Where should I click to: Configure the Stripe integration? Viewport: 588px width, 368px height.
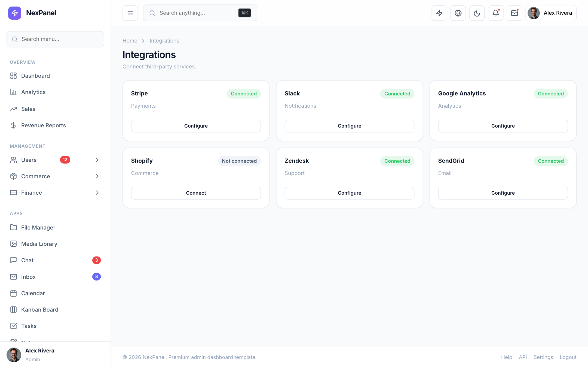tap(196, 126)
